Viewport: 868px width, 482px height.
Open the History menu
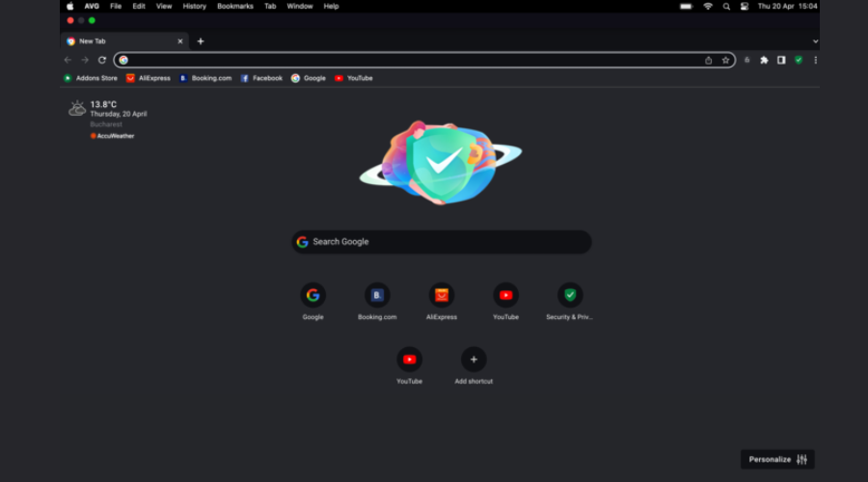point(194,6)
